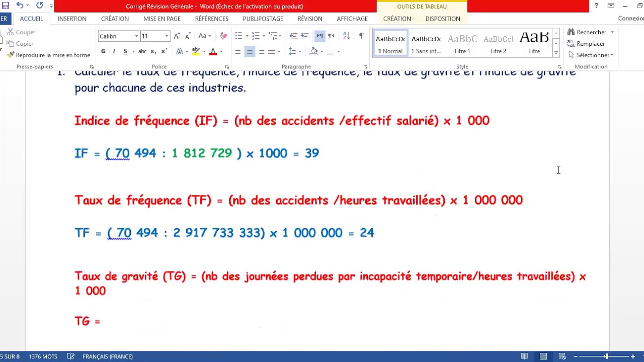Toggle center alignment
Viewport: 644px width, 362px height.
click(250, 51)
